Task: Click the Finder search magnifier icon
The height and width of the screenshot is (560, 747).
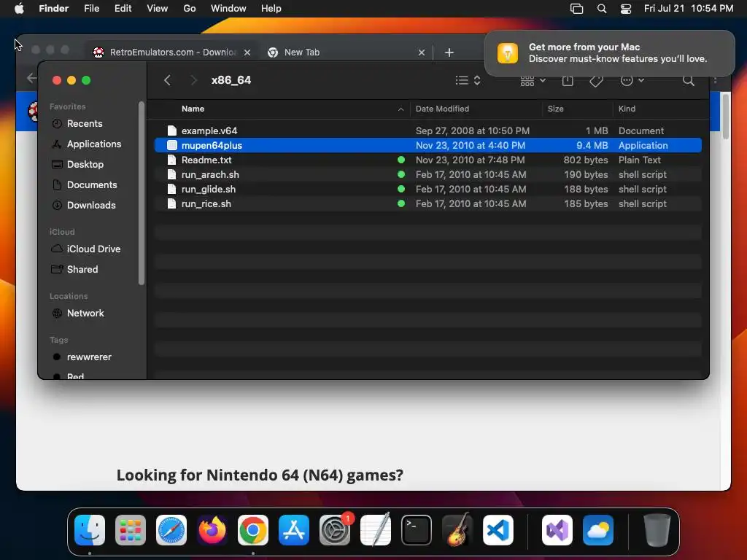Action: pos(688,80)
